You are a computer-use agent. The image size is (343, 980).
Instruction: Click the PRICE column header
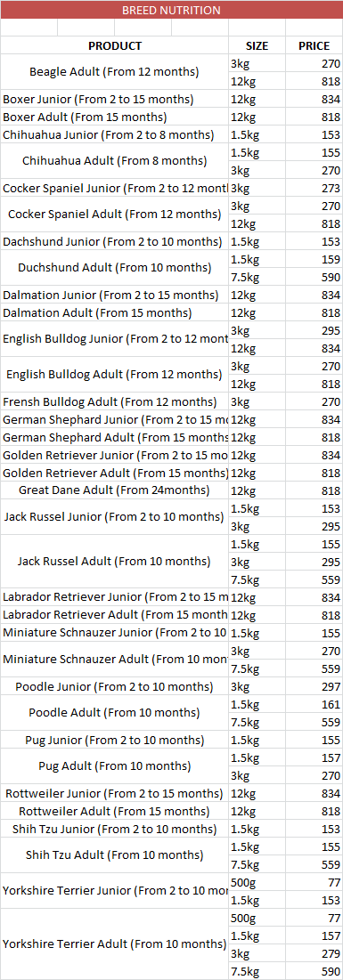(314, 45)
